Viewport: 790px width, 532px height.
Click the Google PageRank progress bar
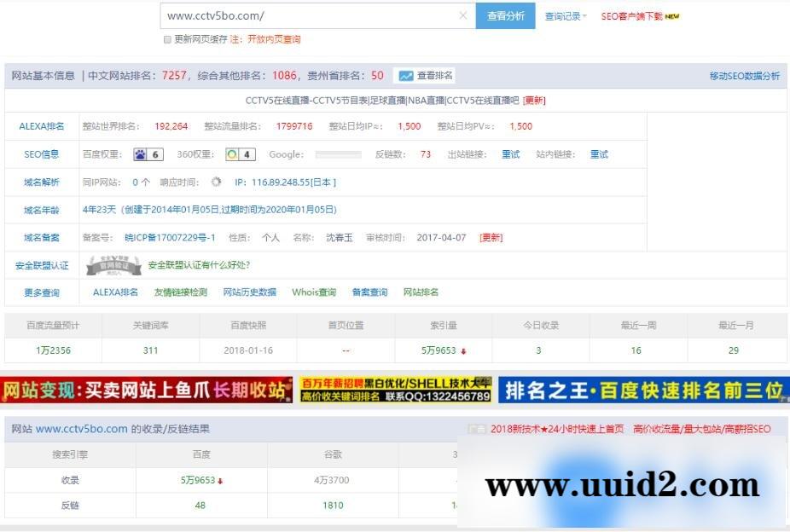pyautogui.click(x=340, y=154)
